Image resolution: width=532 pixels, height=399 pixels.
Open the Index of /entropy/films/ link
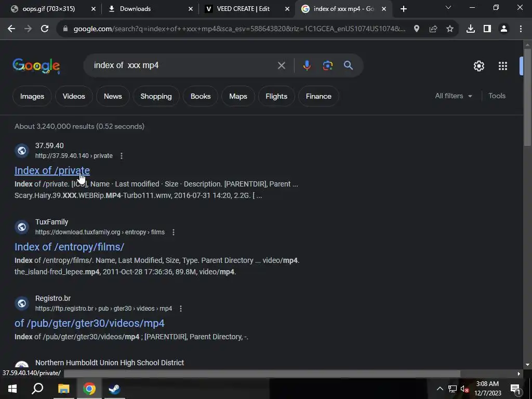point(69,247)
